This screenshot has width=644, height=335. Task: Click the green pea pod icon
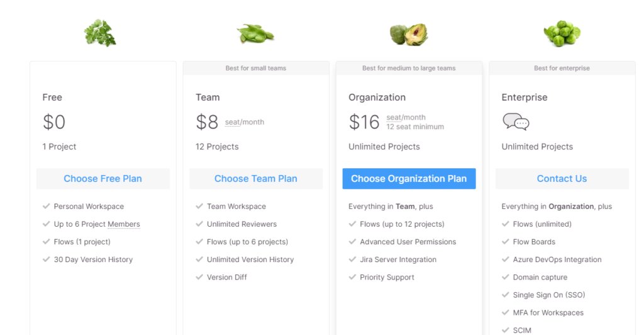click(x=255, y=34)
